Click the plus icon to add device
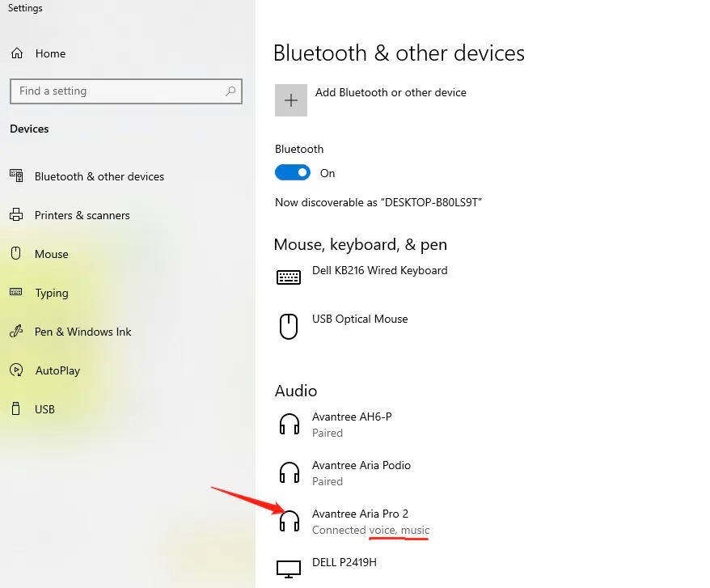The height and width of the screenshot is (588, 710). (291, 100)
